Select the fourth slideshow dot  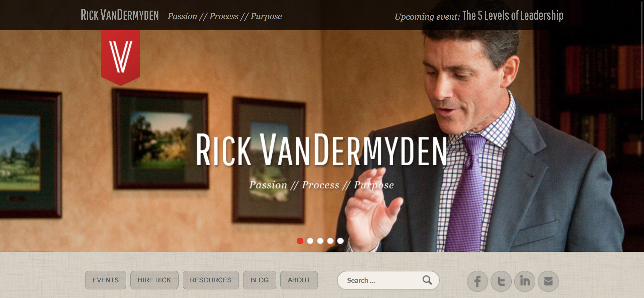[x=330, y=241]
